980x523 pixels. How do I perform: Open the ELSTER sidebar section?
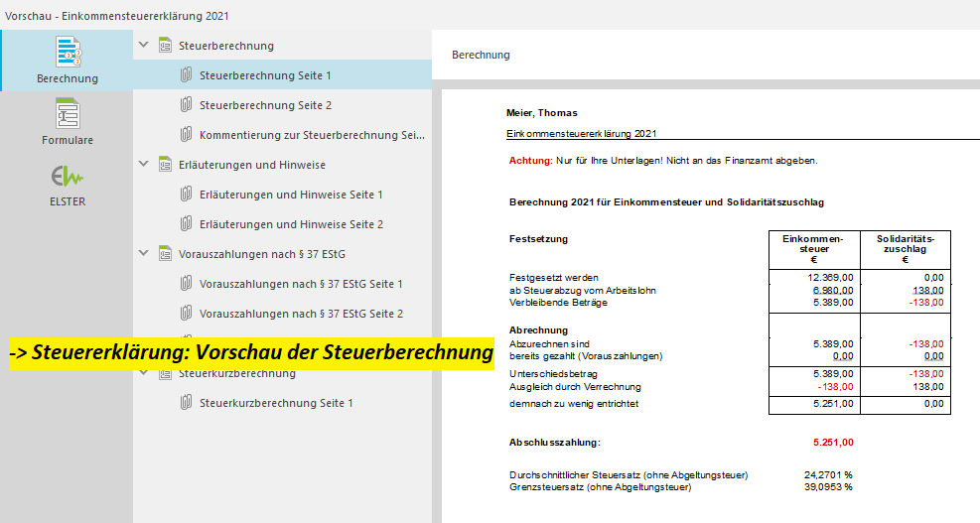(67, 184)
